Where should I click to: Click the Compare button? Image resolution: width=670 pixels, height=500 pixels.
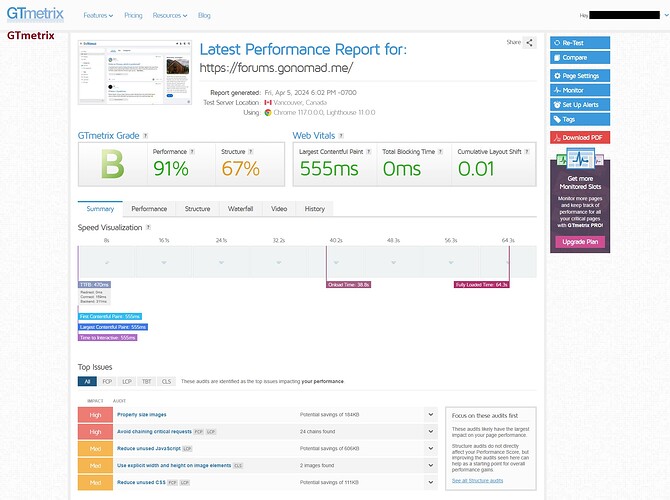pos(580,57)
